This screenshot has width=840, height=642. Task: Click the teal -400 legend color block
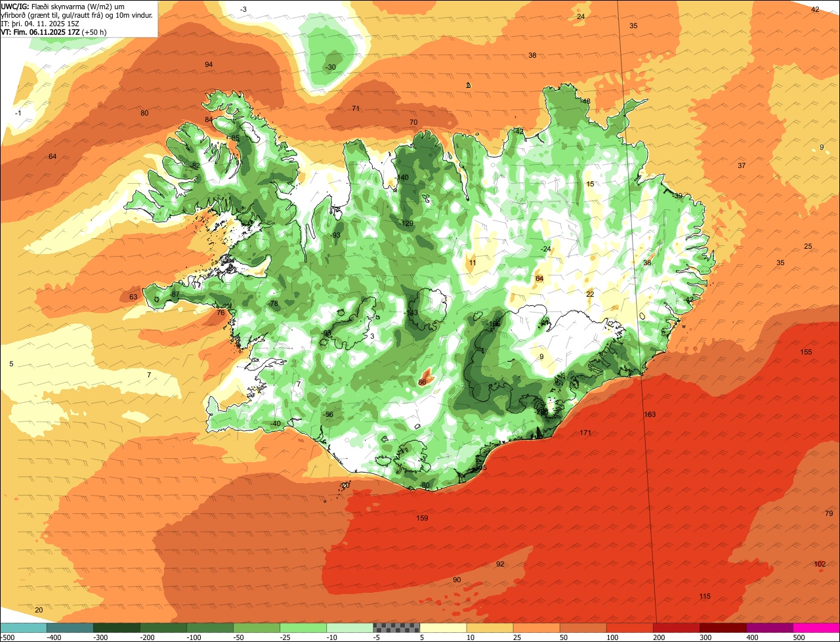(x=70, y=628)
